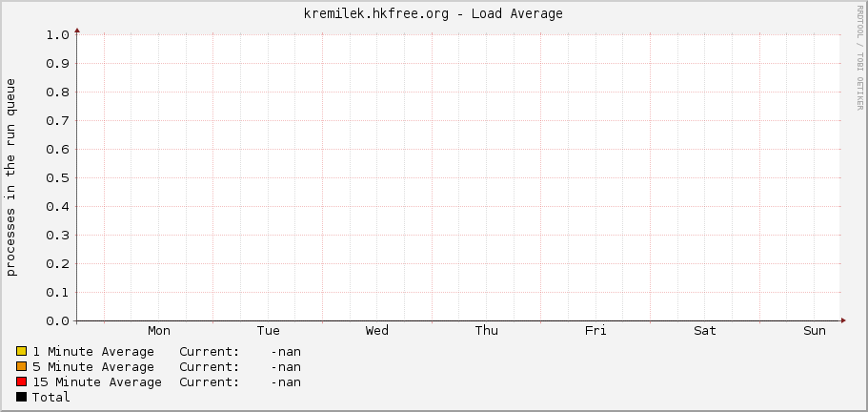868x412 pixels.
Task: Click the 0.5 y-axis label
Action: [x=57, y=177]
